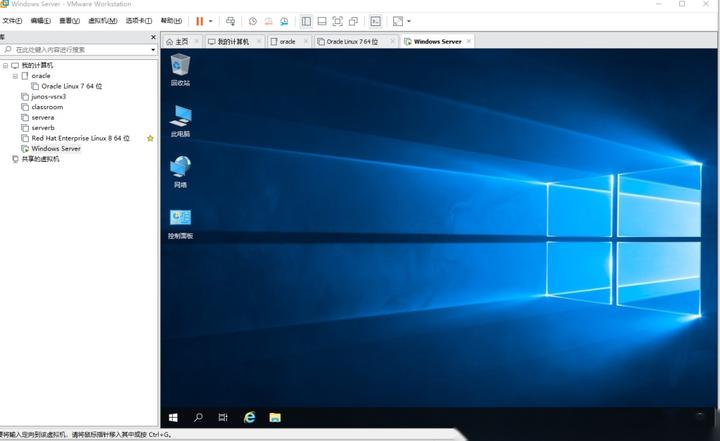Open the 编辑(E) menu
The height and width of the screenshot is (441, 720).
[40, 21]
